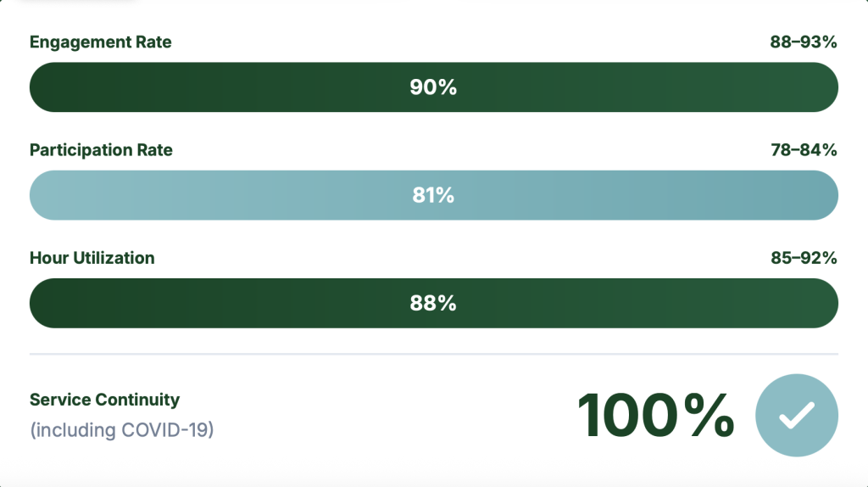The width and height of the screenshot is (868, 487).
Task: Click the Service Continuity heading
Action: [104, 400]
